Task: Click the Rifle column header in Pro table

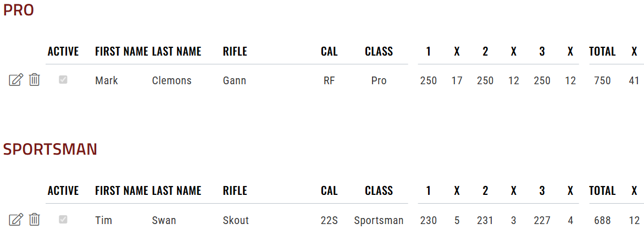Action: 235,51
